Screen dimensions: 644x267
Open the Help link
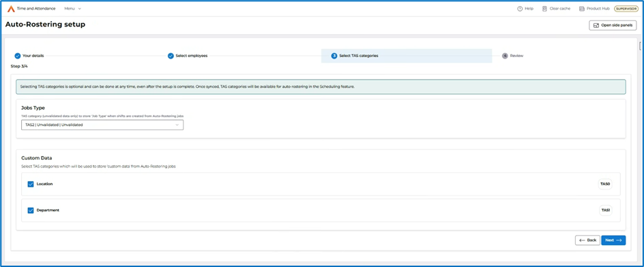[x=529, y=9]
